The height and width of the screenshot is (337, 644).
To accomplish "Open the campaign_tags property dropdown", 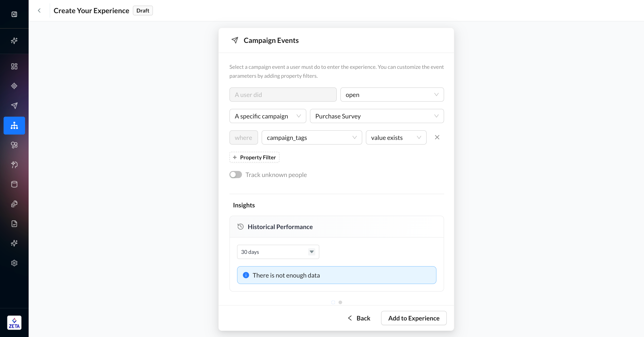I will (311, 138).
